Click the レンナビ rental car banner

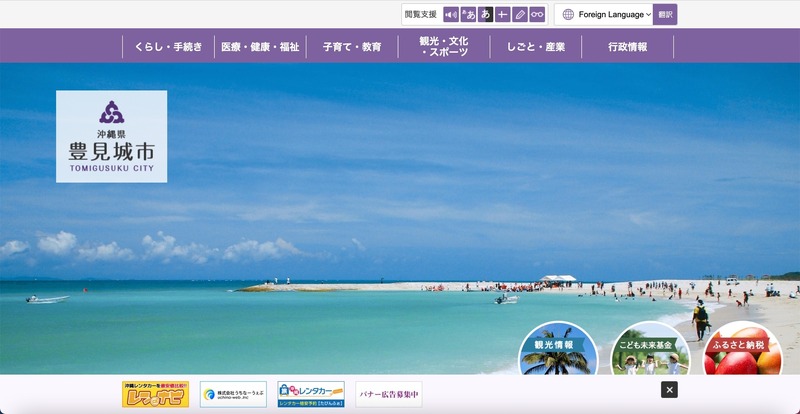[155, 394]
